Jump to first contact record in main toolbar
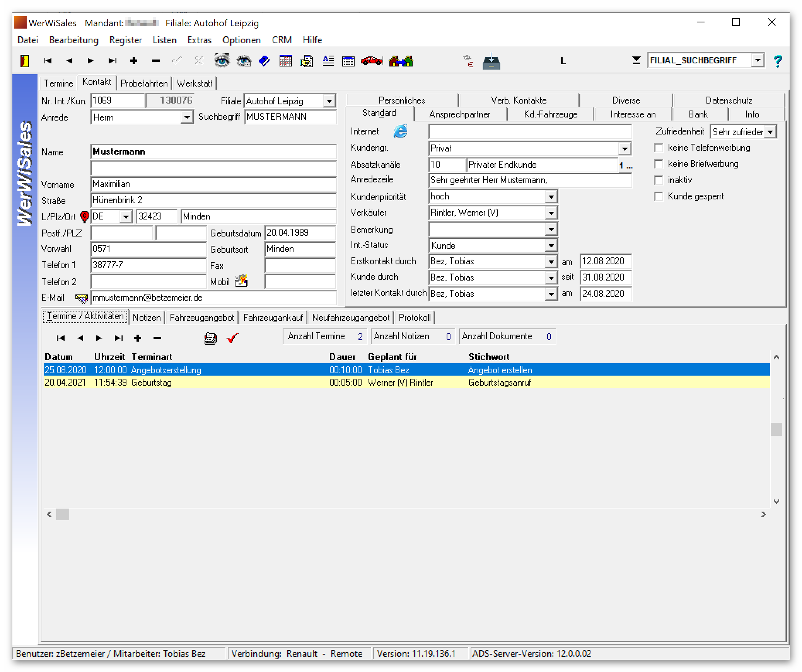Image resolution: width=802 pixels, height=672 pixels. coord(48,61)
